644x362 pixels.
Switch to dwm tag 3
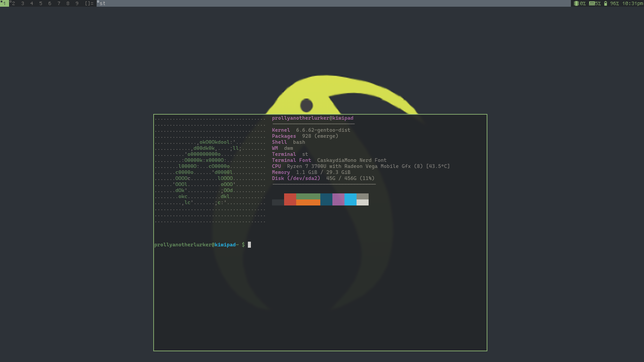(x=23, y=3)
